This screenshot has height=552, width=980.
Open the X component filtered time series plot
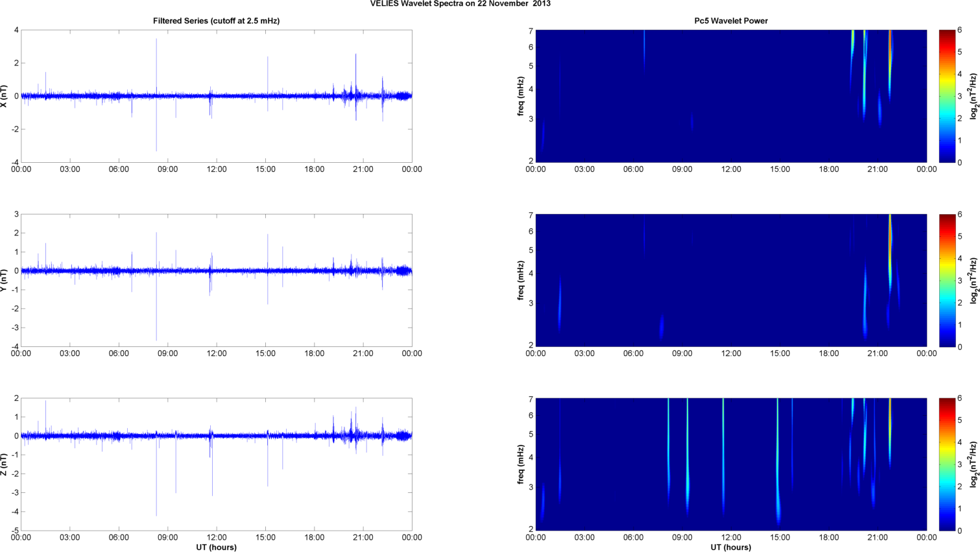tap(216, 96)
